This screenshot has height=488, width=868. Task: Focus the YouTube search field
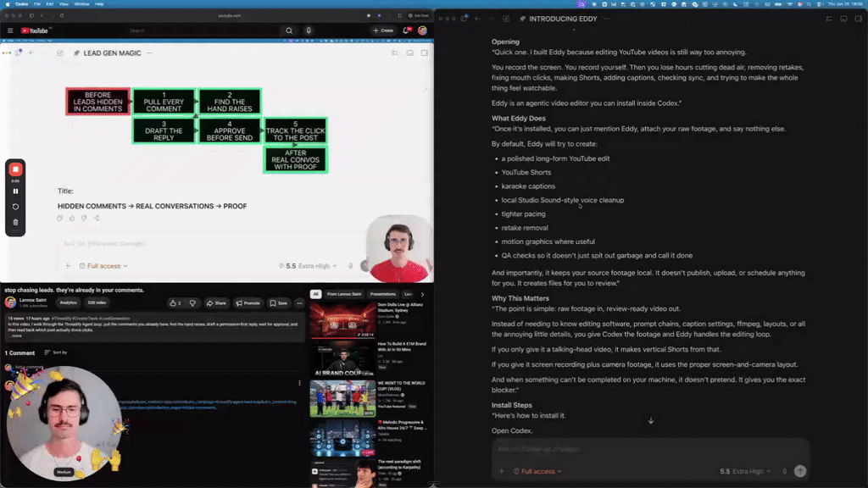click(x=203, y=31)
